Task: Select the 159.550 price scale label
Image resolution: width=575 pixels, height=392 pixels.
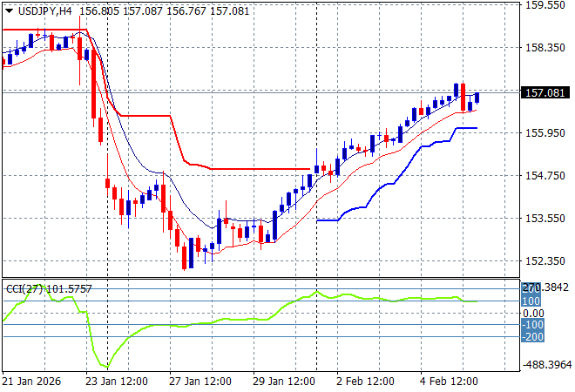Action: pos(545,5)
